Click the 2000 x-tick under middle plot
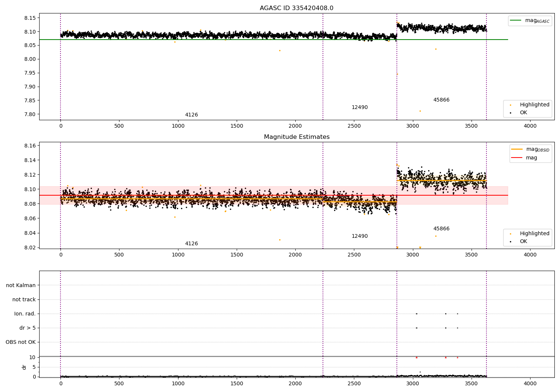This screenshot has width=560, height=392. [295, 255]
